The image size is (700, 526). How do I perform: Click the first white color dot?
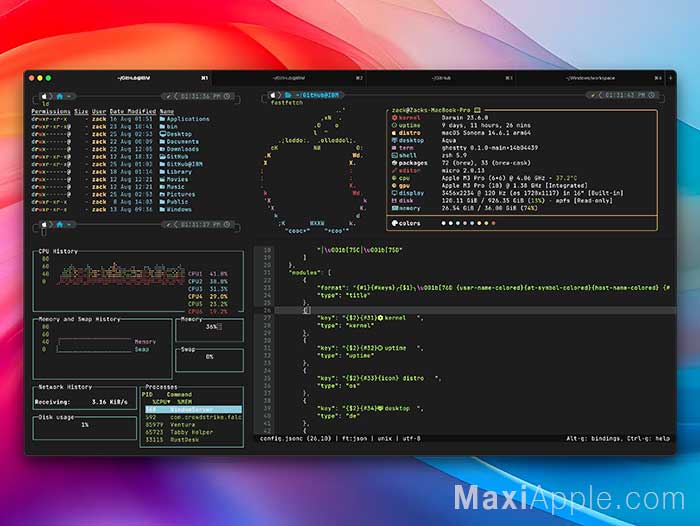pyautogui.click(x=443, y=223)
